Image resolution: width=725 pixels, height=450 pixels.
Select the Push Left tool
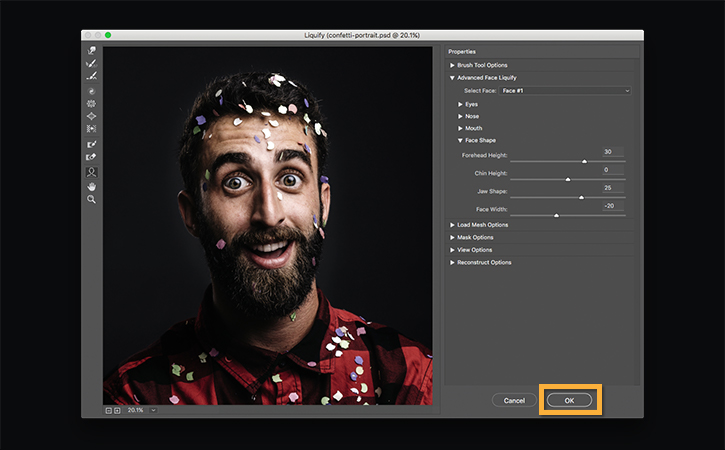[x=91, y=129]
